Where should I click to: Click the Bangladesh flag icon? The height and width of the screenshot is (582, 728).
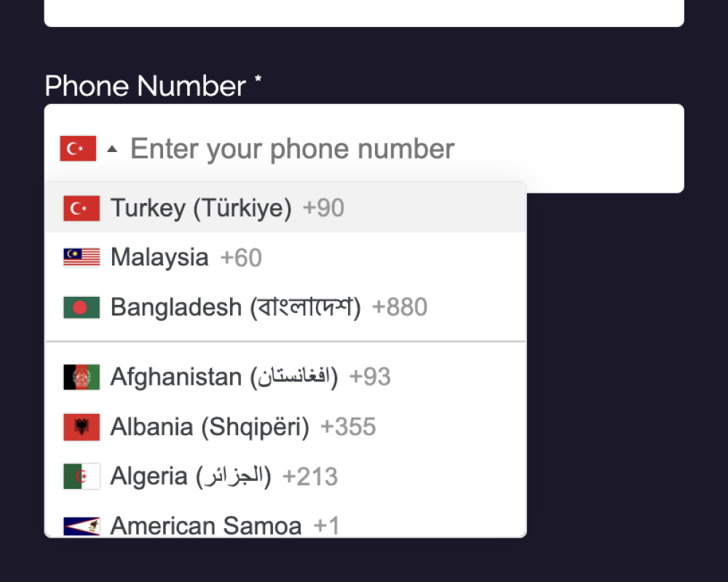[x=82, y=308]
